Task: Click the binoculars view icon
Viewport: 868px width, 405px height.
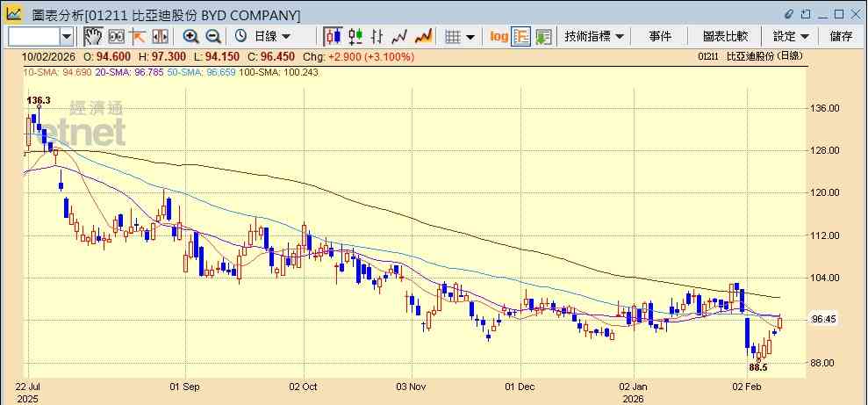Action: 116,37
